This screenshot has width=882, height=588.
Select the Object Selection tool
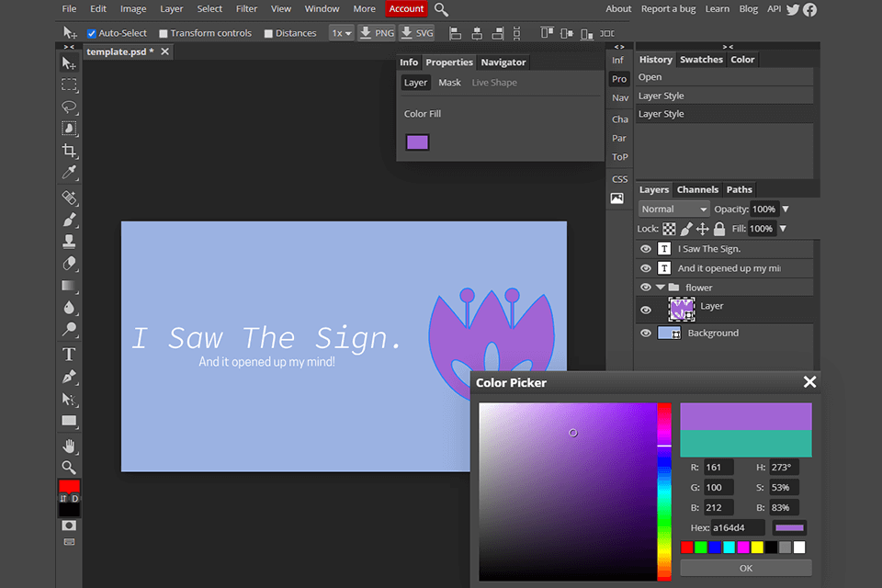[69, 129]
